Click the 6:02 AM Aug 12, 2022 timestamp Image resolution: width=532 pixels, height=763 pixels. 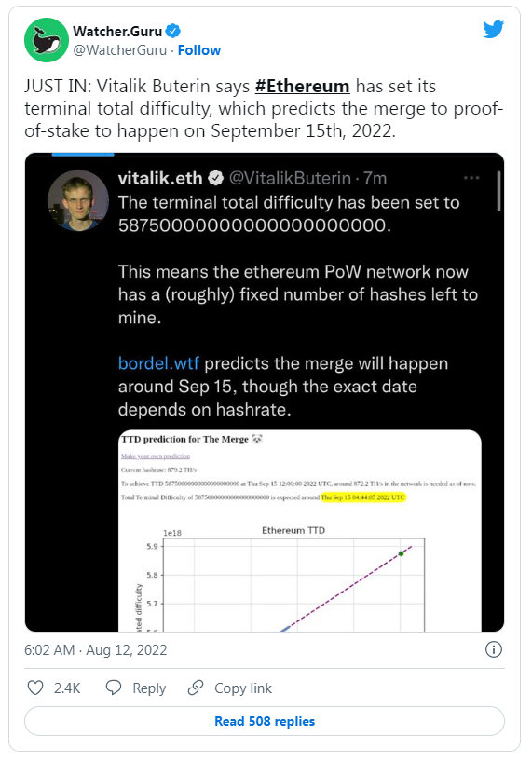(x=96, y=650)
